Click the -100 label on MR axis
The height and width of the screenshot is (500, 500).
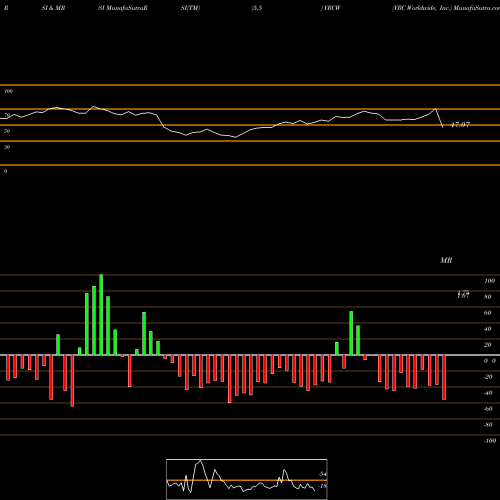point(490,441)
